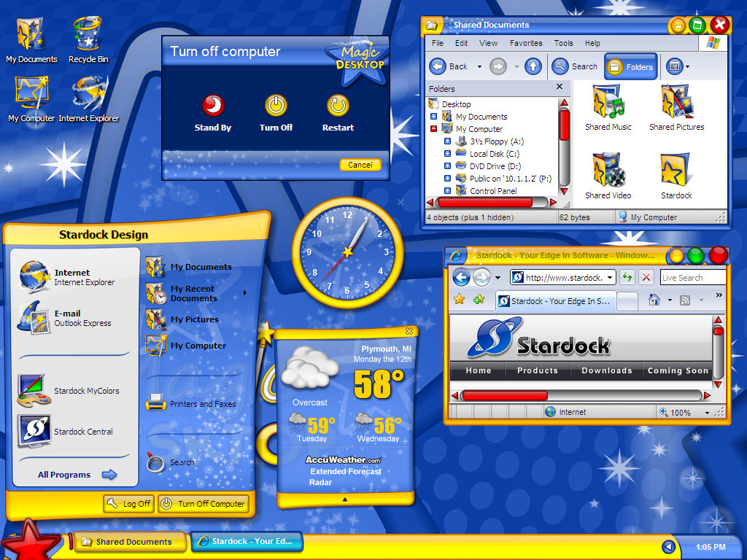Select Desktop in folder tree
The width and height of the screenshot is (747, 560).
point(456,104)
